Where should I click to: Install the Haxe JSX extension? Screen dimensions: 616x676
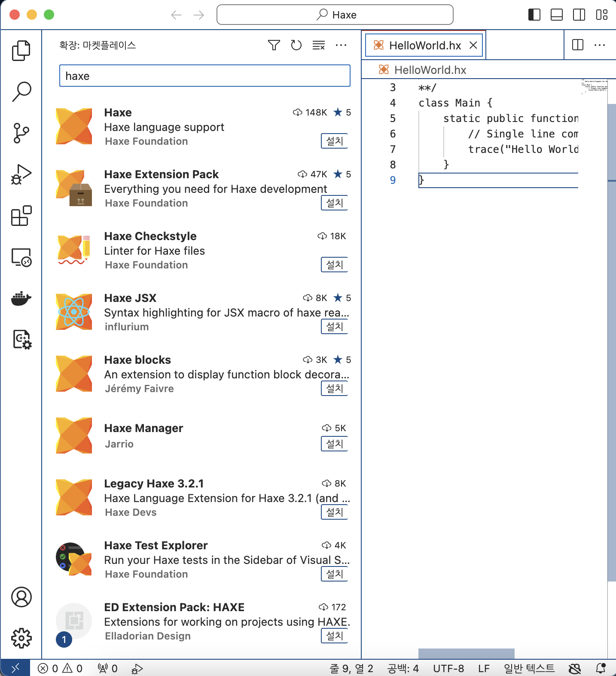[x=335, y=326]
